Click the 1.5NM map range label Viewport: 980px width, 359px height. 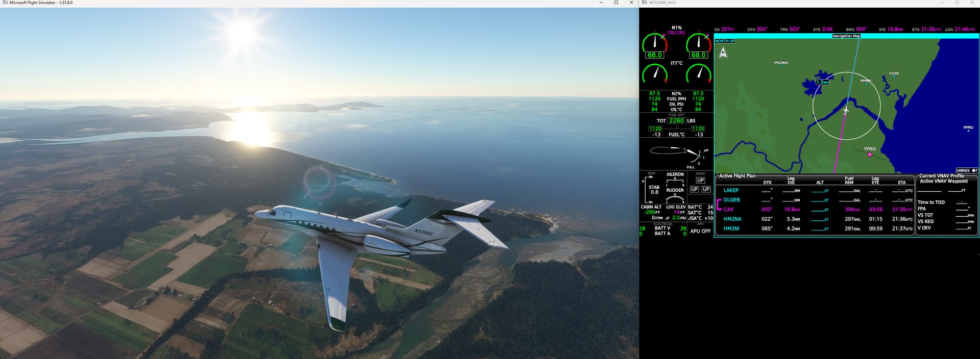[x=822, y=82]
